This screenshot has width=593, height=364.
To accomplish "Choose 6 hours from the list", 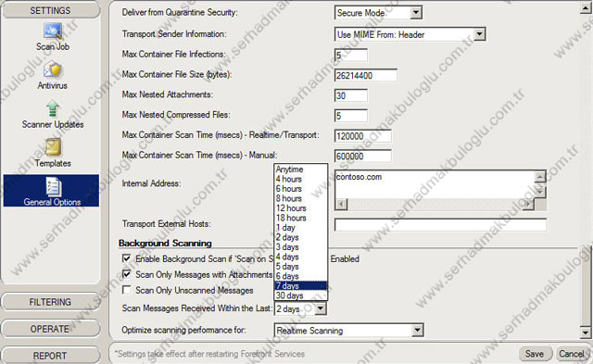I will [300, 189].
